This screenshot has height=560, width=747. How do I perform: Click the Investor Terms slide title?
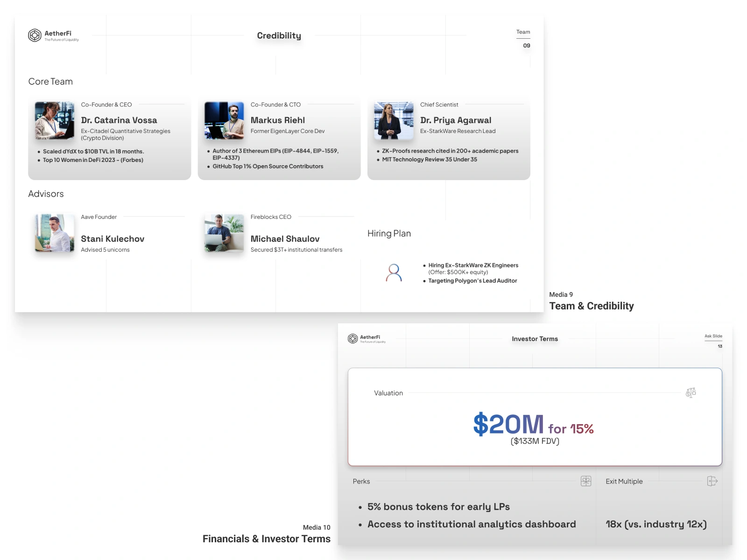535,339
